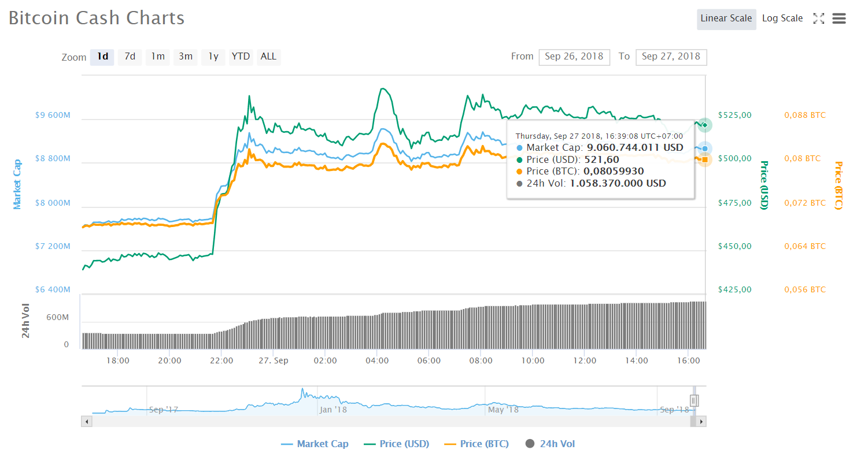Open the chart fullscreen icon

point(818,18)
